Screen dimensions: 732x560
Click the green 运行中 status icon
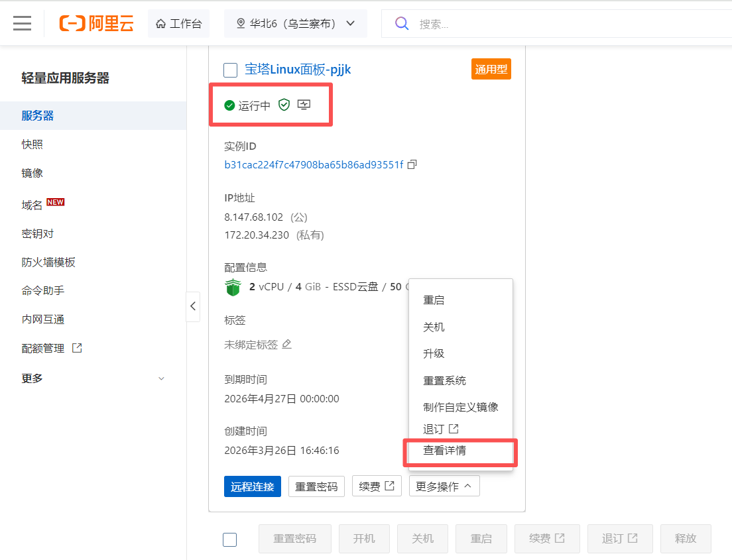click(x=229, y=105)
